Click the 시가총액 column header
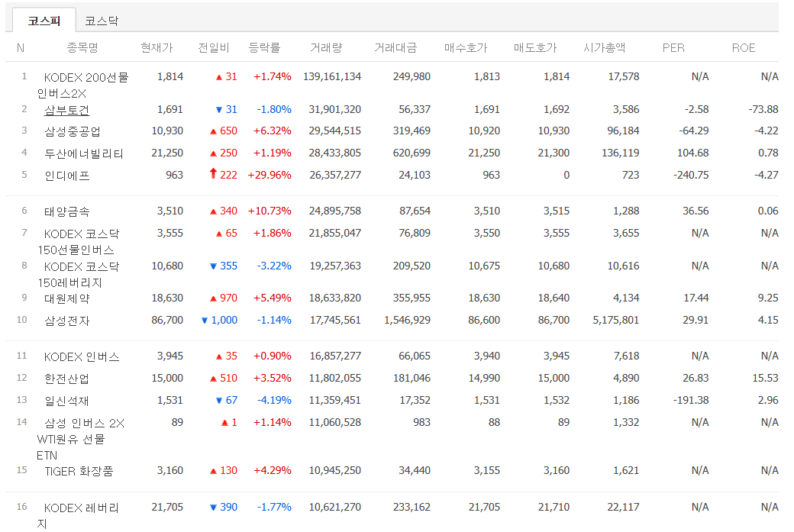 click(x=604, y=47)
